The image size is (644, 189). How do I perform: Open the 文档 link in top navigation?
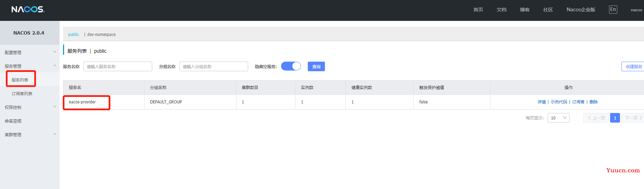tap(501, 10)
